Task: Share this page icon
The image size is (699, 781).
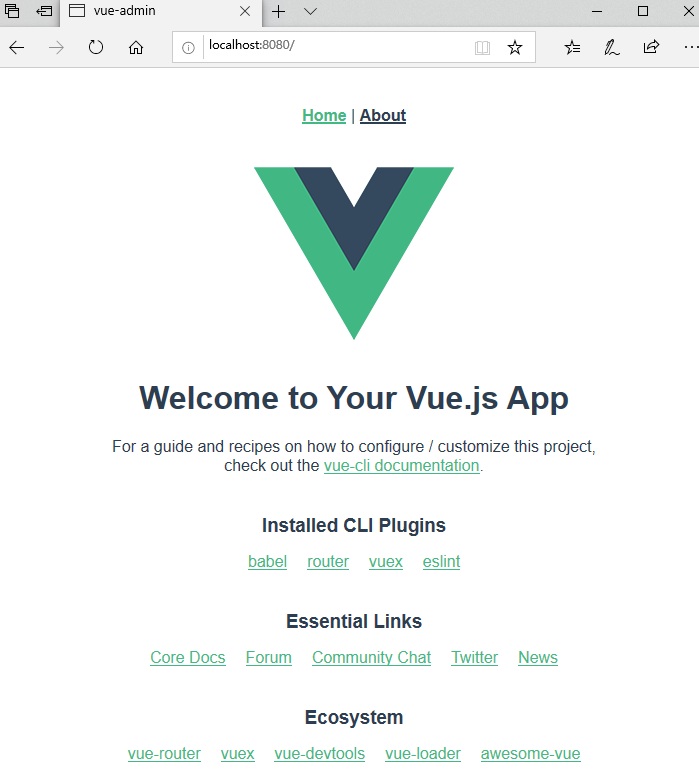Action: 651,47
